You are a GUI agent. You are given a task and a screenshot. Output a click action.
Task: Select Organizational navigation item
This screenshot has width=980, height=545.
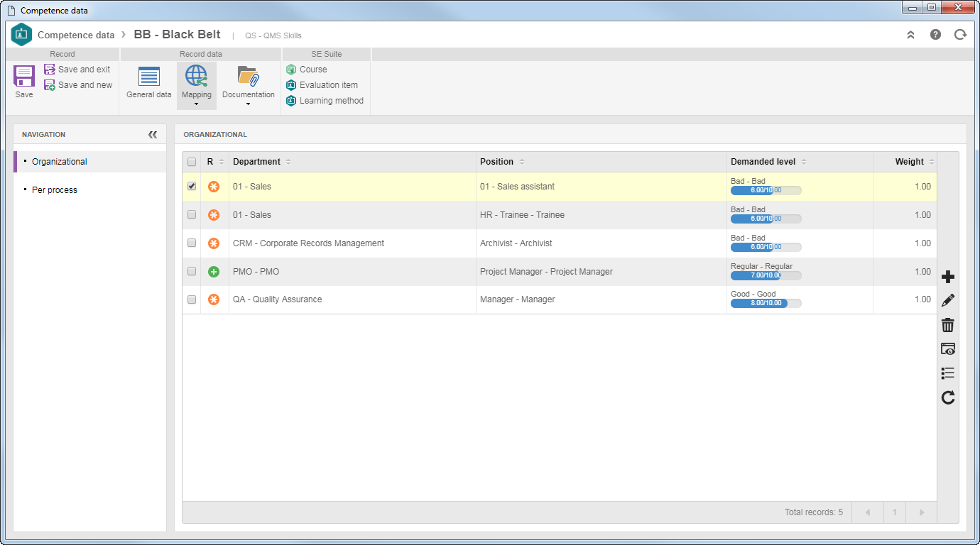[x=60, y=162]
